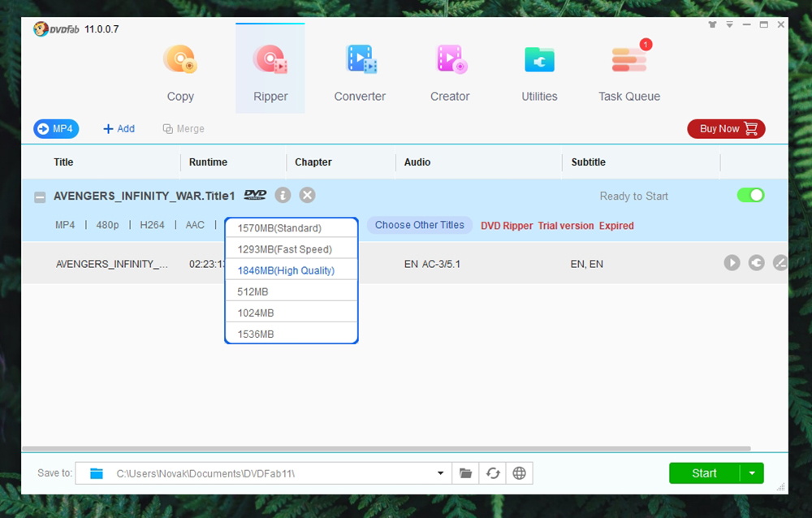Click the horizontal scrollbar in the list
Screen dimensions: 812x518
click(x=387, y=449)
